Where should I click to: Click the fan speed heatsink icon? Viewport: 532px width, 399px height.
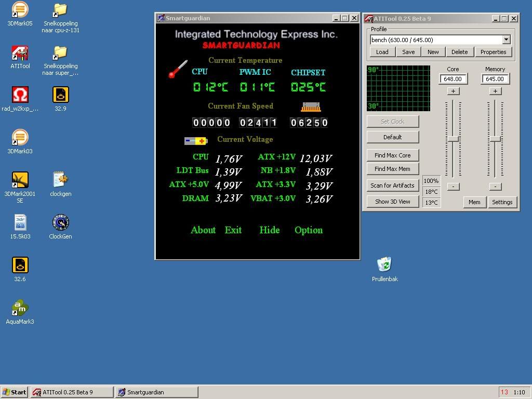click(x=311, y=107)
